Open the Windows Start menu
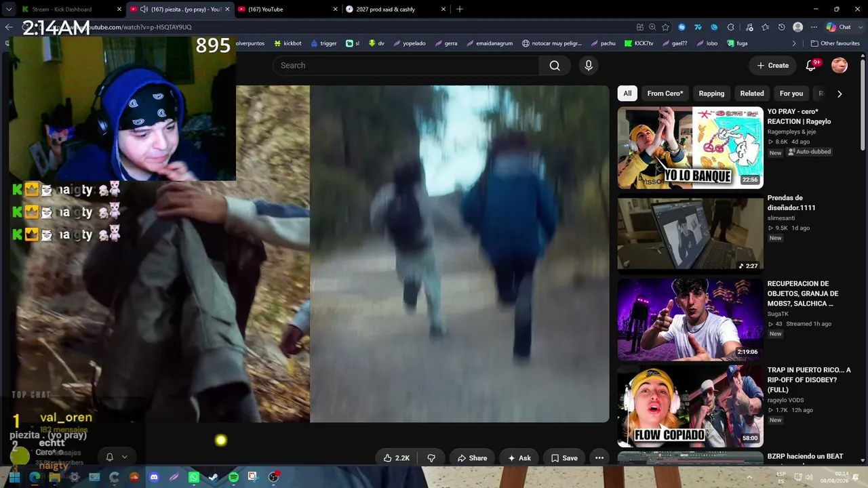Screen dimensions: 868x488 [x=14, y=477]
